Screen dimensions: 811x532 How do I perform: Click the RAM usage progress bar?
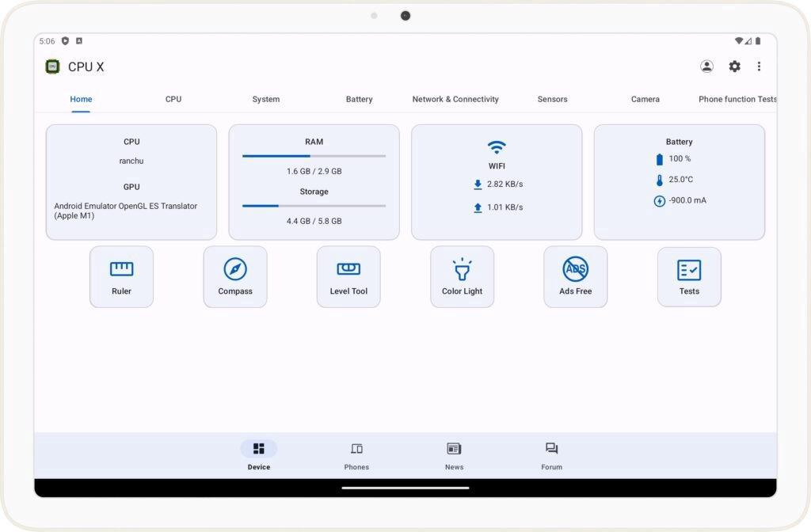click(x=313, y=156)
